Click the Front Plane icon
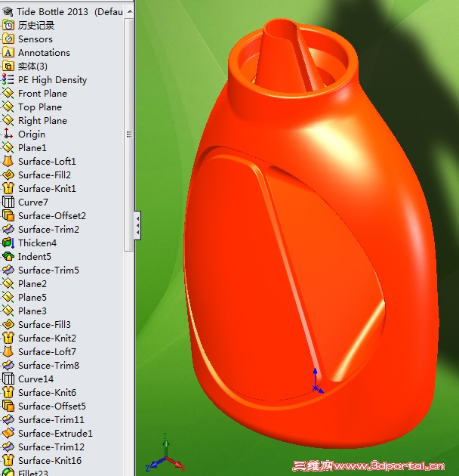The height and width of the screenshot is (476, 459). tap(8, 94)
